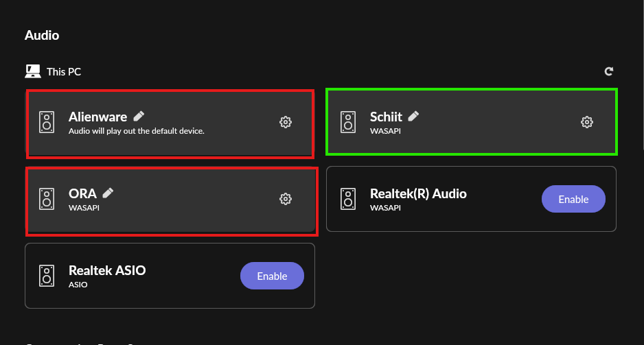Screen dimensions: 644x345
Task: Rename ORA with the pencil icon
Action: (108, 193)
